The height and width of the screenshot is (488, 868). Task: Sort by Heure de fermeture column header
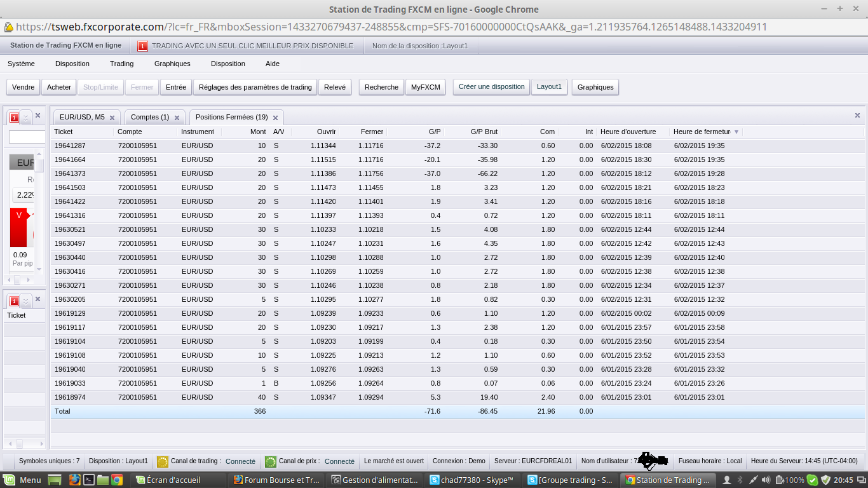point(706,132)
